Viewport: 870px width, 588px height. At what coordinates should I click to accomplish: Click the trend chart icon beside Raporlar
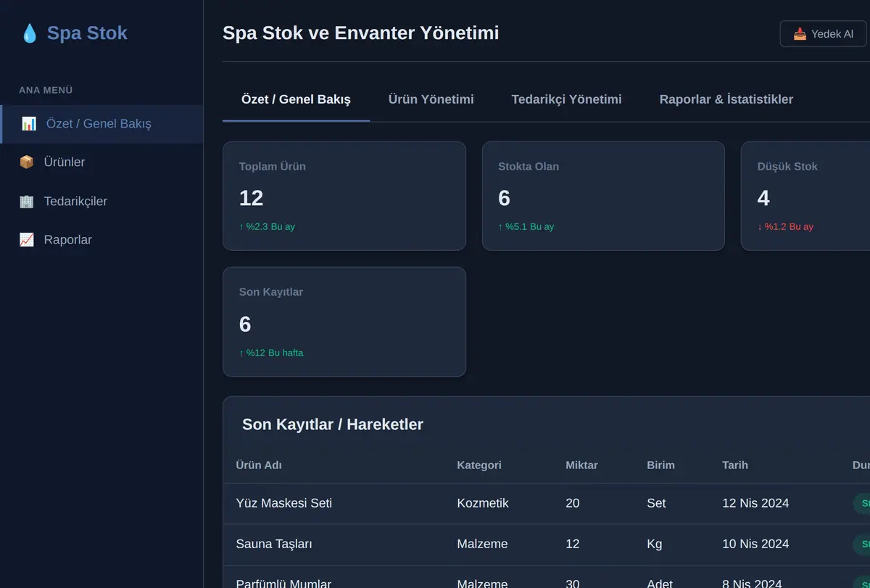click(27, 240)
